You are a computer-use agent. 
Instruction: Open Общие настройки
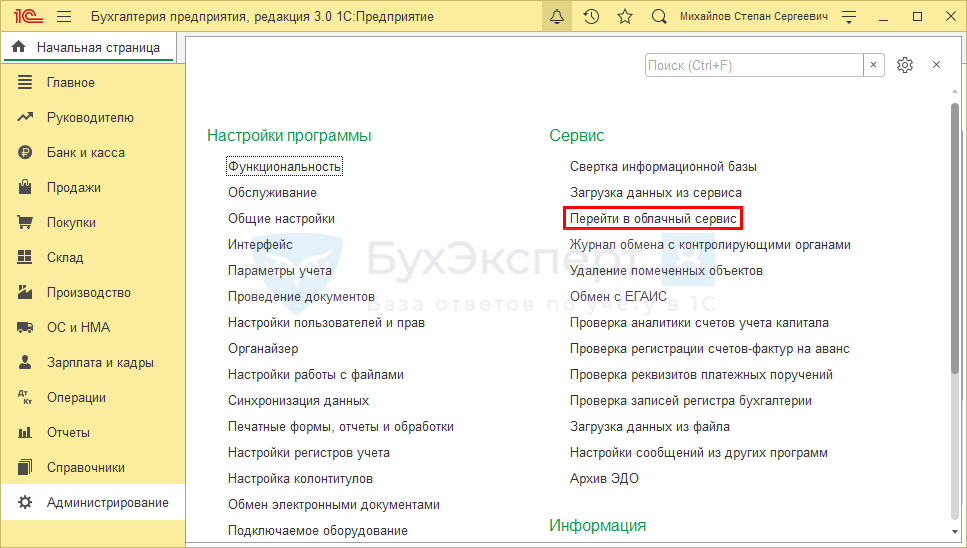pyautogui.click(x=281, y=218)
